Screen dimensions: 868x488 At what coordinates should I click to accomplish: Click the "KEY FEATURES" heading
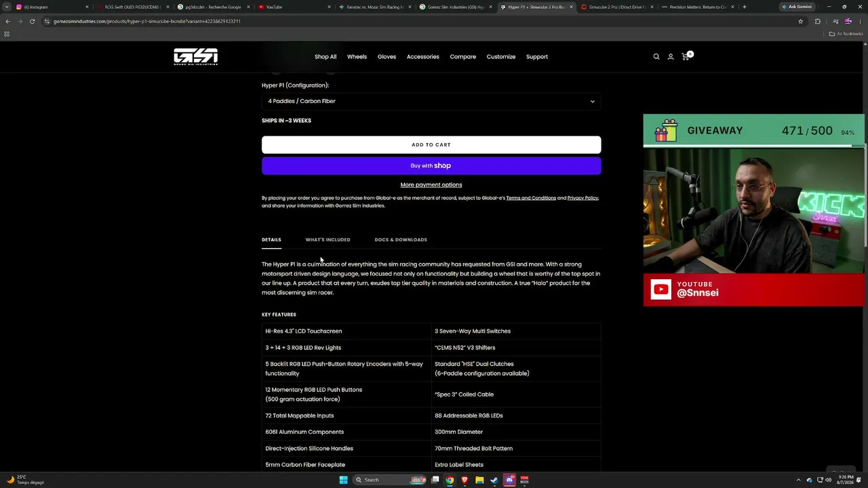[279, 314]
